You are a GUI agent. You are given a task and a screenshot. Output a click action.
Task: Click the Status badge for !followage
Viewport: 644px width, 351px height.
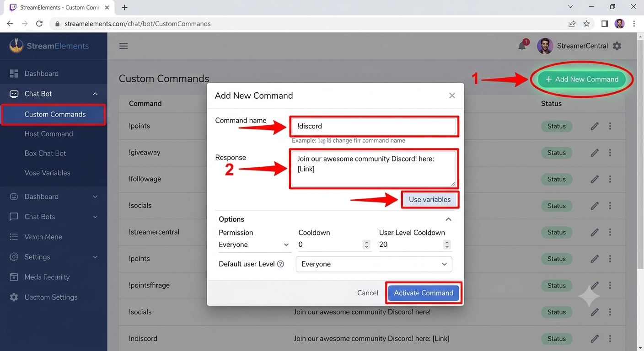(x=557, y=179)
